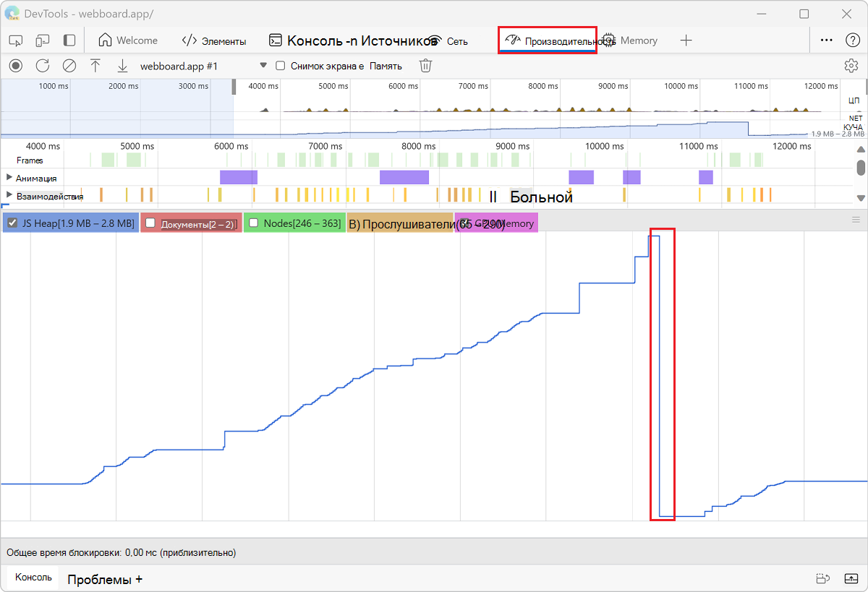
Task: Select the Консоль tab in bottom drawer
Action: coord(33,577)
